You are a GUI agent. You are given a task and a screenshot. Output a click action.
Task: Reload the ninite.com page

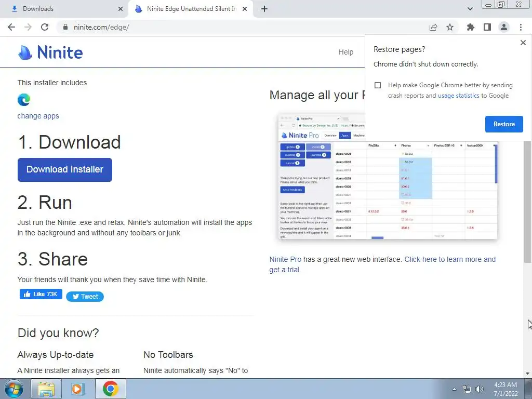pyautogui.click(x=45, y=27)
